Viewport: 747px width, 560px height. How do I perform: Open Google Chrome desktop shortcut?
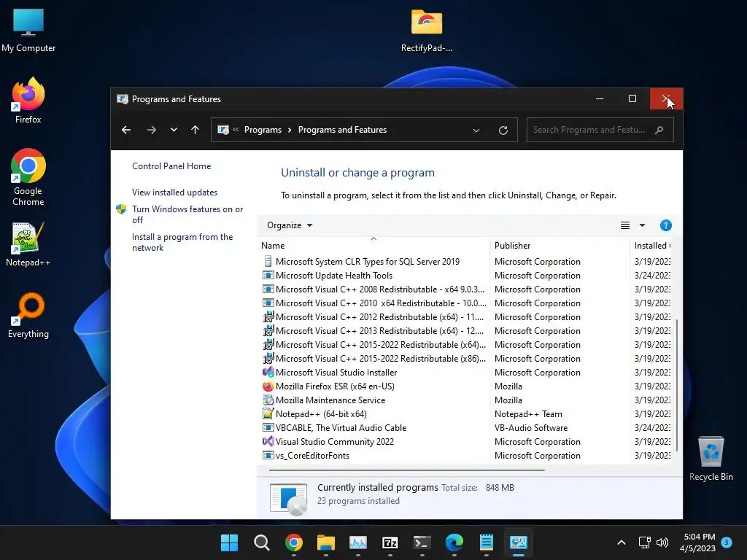pos(28,177)
